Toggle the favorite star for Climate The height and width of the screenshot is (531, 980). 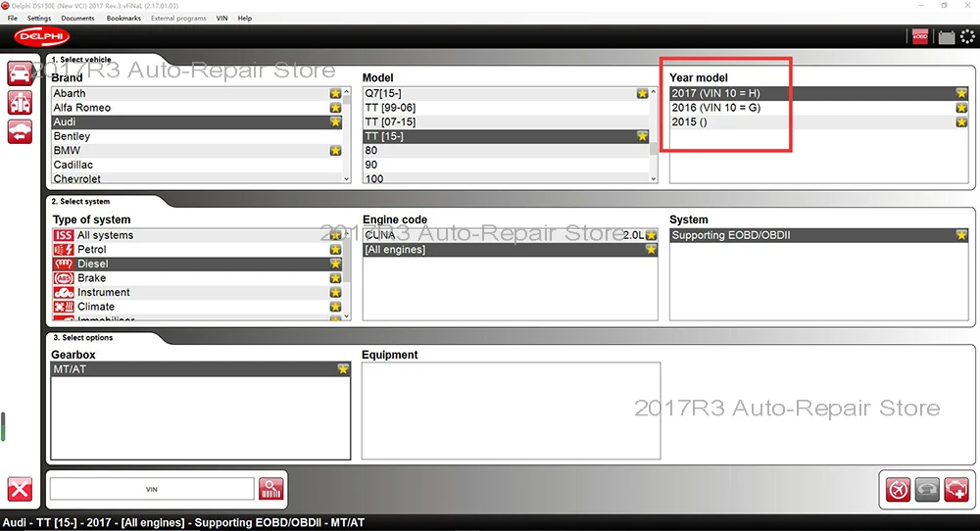335,307
